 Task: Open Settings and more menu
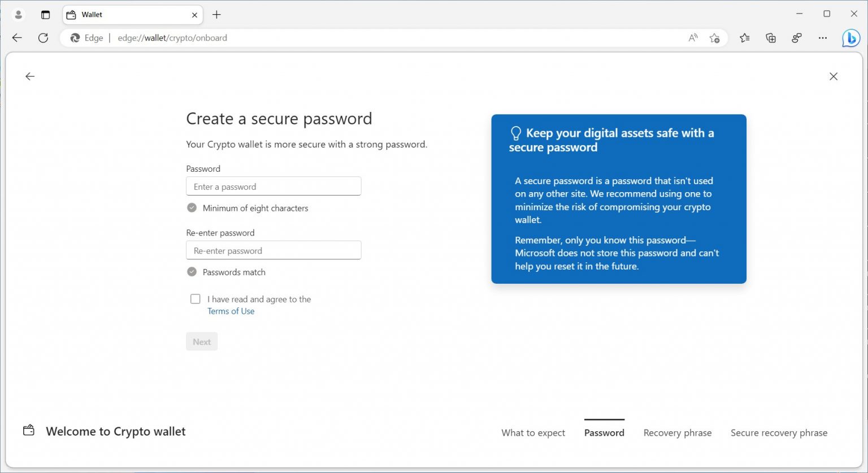822,37
